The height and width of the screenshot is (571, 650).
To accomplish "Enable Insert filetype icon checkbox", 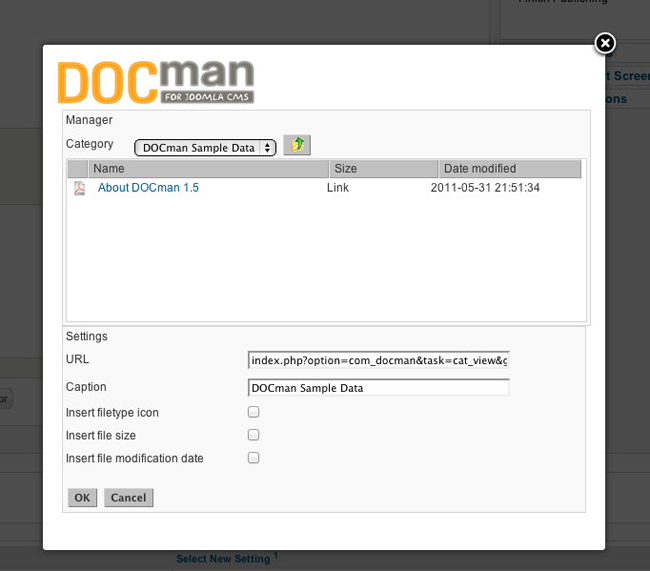I will tap(253, 412).
